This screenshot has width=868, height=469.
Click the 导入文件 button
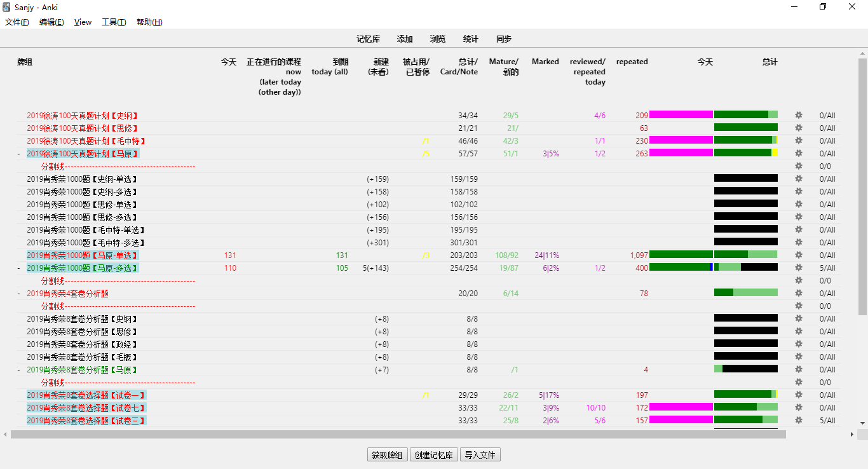click(x=480, y=455)
